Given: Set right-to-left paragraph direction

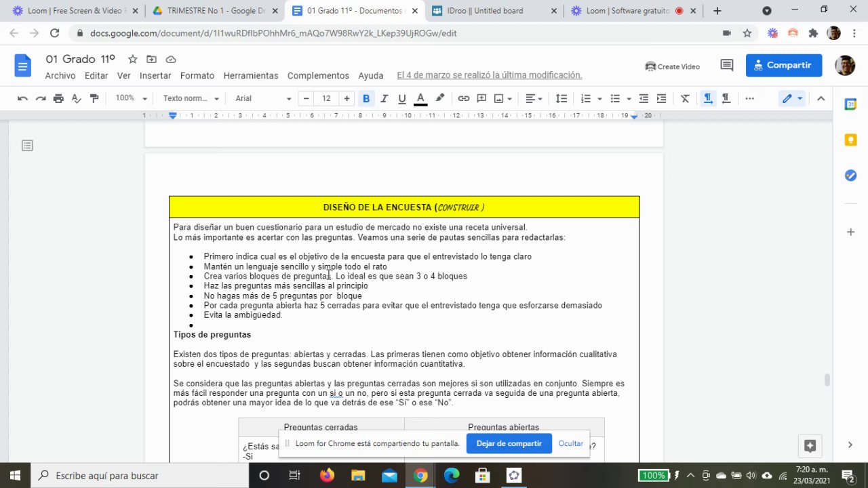Looking at the screenshot, I should click(x=726, y=98).
